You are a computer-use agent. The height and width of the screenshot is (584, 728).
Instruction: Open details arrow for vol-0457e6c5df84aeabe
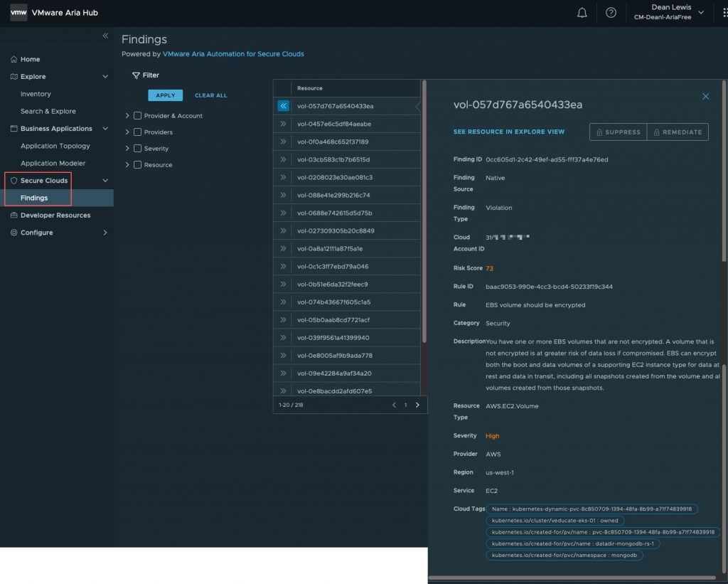tap(283, 124)
